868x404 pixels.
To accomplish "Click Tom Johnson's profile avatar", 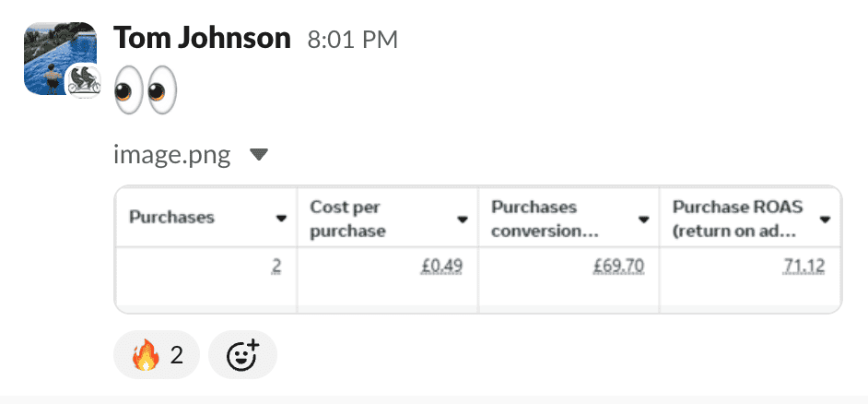I will pyautogui.click(x=55, y=57).
